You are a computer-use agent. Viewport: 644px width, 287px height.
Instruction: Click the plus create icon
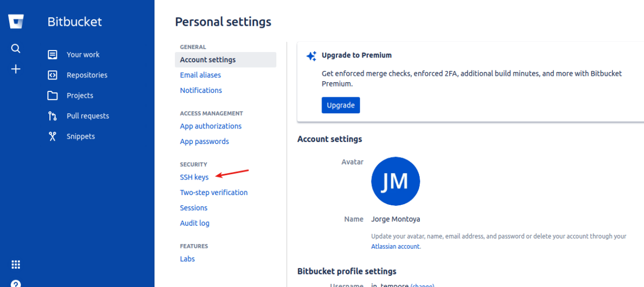pyautogui.click(x=16, y=69)
